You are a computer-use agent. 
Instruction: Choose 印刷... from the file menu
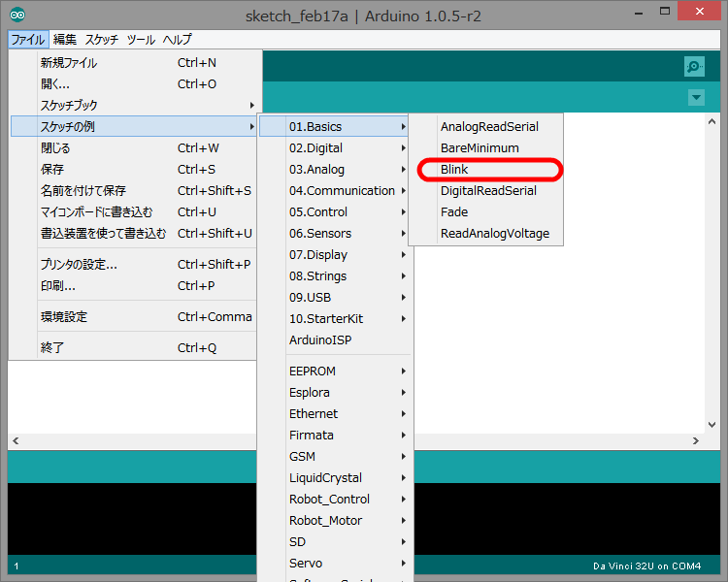pos(133,286)
